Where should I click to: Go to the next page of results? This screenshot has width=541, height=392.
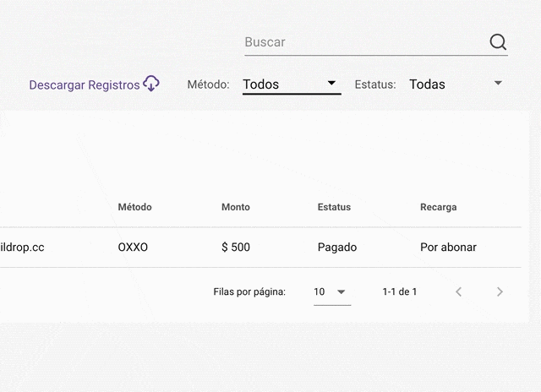pos(500,291)
